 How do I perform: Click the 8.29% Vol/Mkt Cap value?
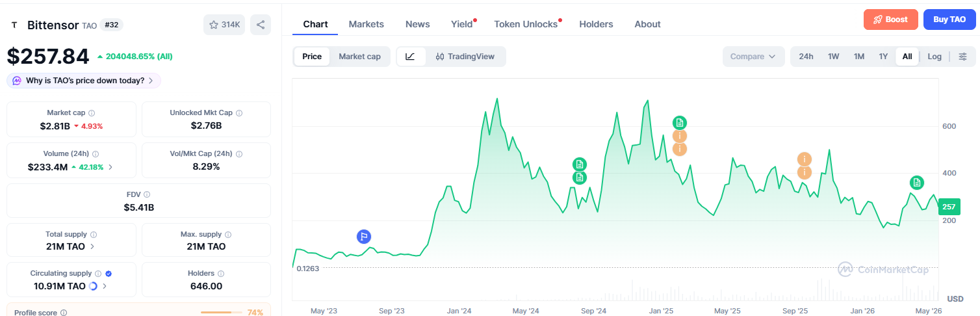207,166
